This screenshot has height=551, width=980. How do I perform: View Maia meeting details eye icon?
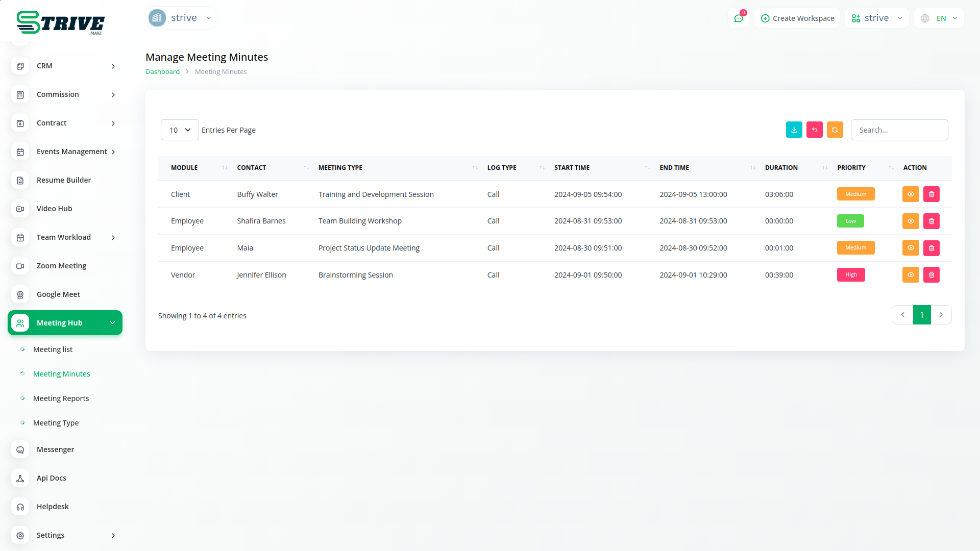[x=910, y=248]
